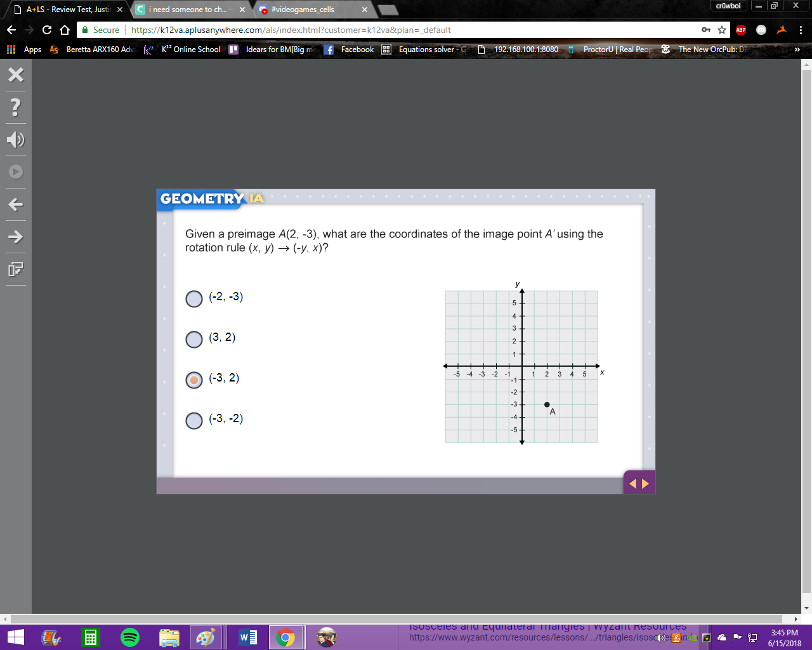Screen dimensions: 812x650
Task: Click the sidebar back arrow icon
Action: coord(16,204)
